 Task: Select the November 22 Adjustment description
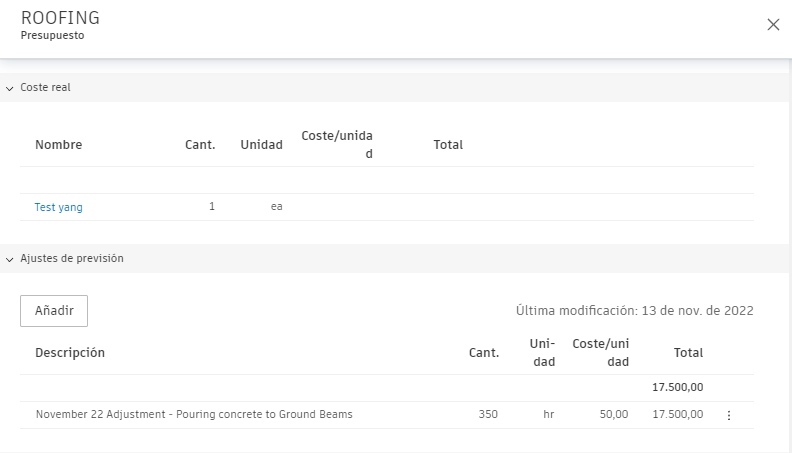(x=194, y=414)
